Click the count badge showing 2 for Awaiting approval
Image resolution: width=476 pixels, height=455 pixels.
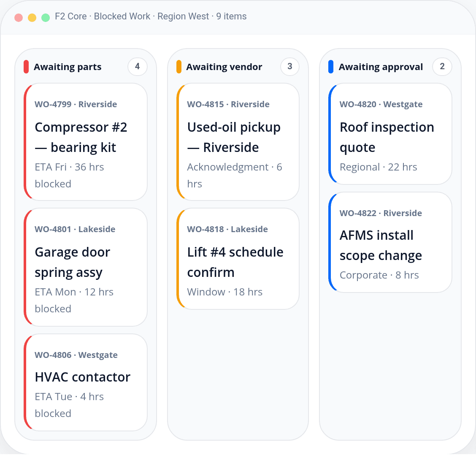442,67
